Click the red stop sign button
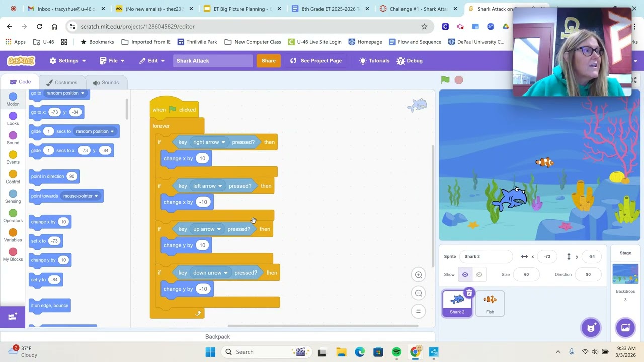The width and height of the screenshot is (644, 362). [459, 80]
